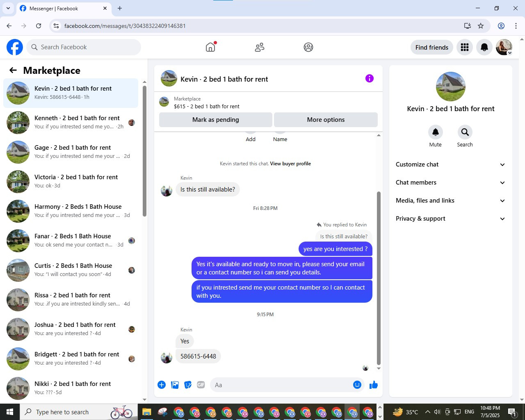Attach a photo with the image icon

(x=175, y=385)
